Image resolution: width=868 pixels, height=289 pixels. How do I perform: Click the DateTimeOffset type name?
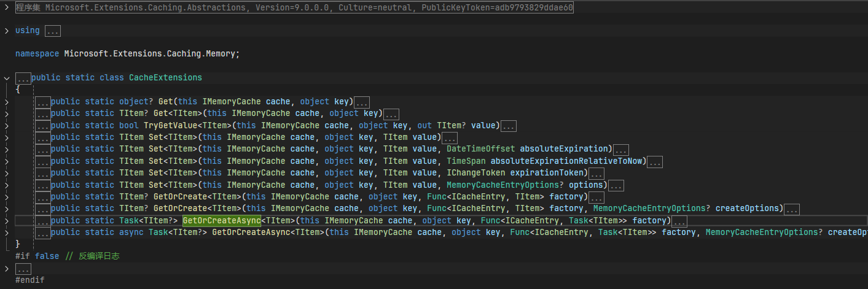point(481,149)
